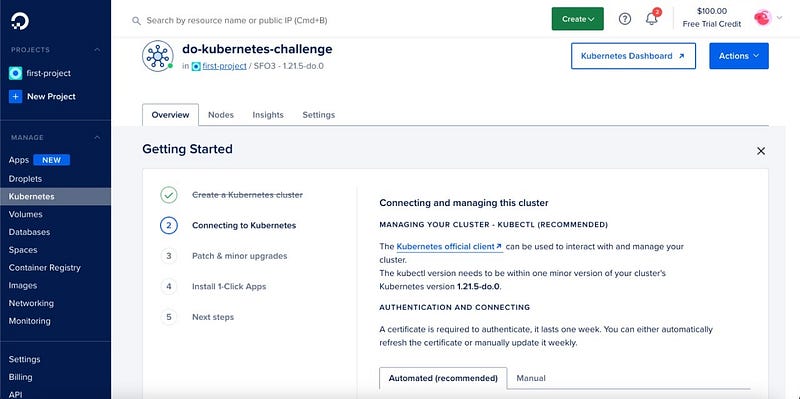Open first-project in the sidebar
Screen dimensions: 800x399
pyautogui.click(x=48, y=73)
